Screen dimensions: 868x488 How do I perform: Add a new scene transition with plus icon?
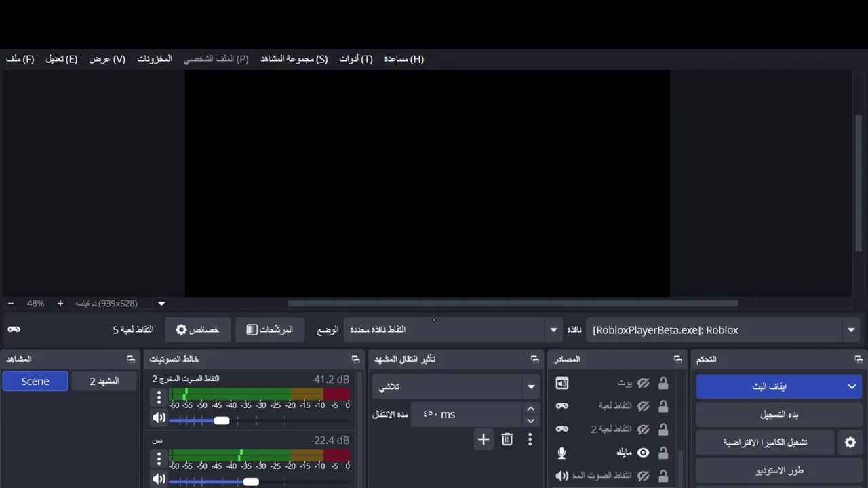click(483, 439)
